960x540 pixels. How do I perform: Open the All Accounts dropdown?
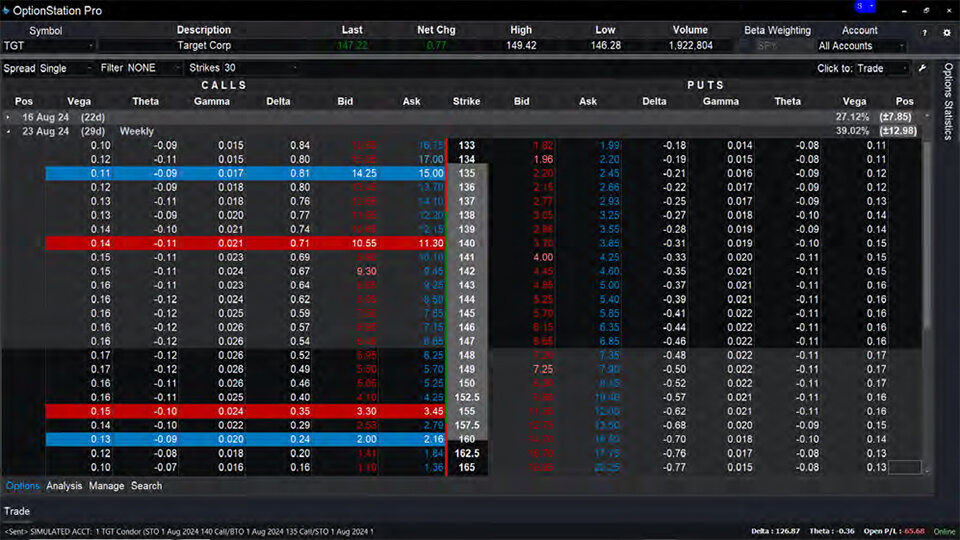[861, 46]
